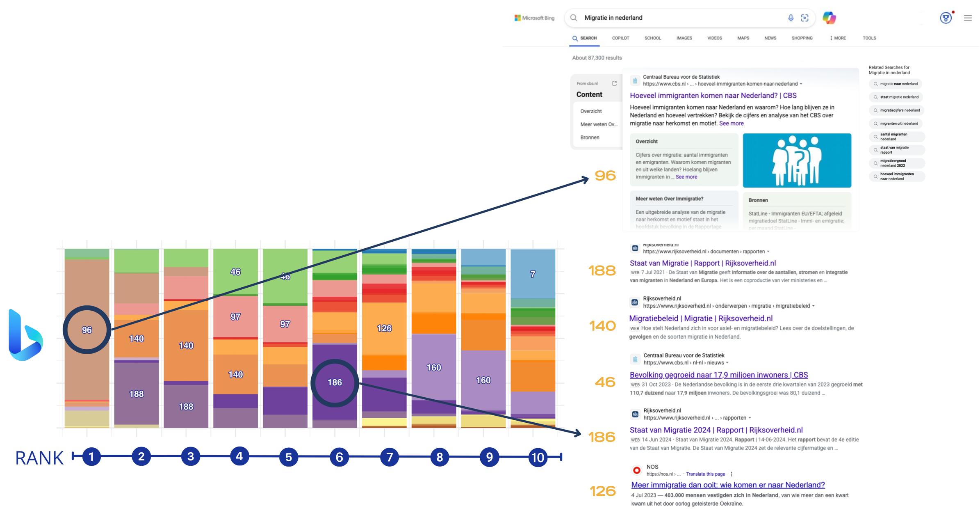This screenshot has height=513, width=980.
Task: Switch to the NEWS tab
Action: click(x=770, y=38)
